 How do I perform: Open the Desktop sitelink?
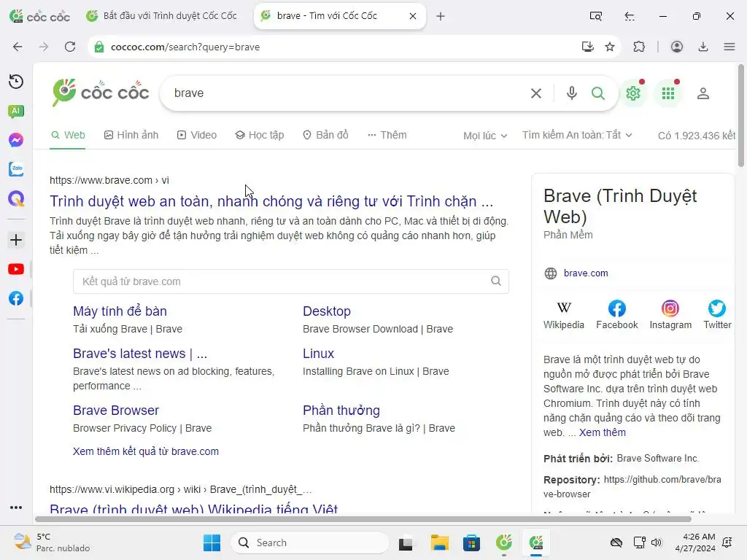click(327, 311)
